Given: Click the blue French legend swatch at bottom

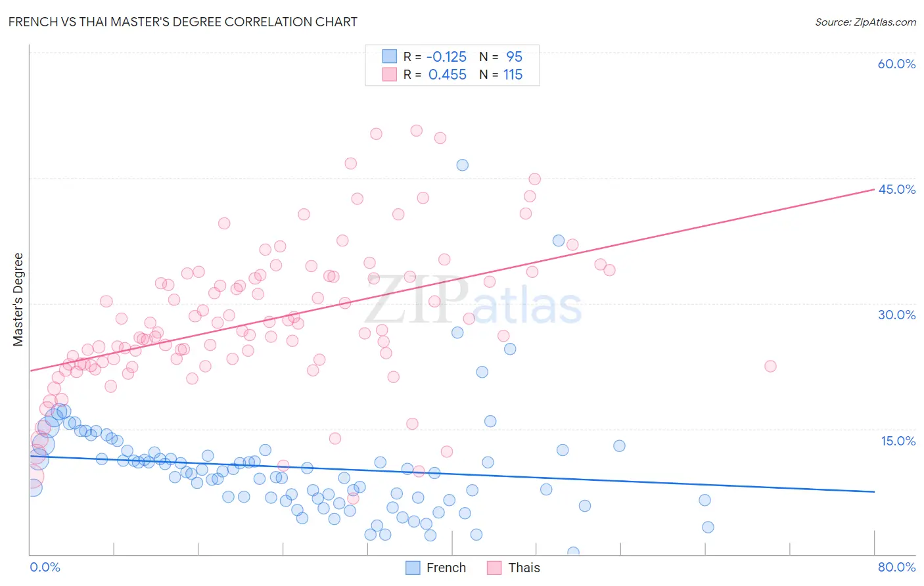Looking at the screenshot, I should point(413,568).
